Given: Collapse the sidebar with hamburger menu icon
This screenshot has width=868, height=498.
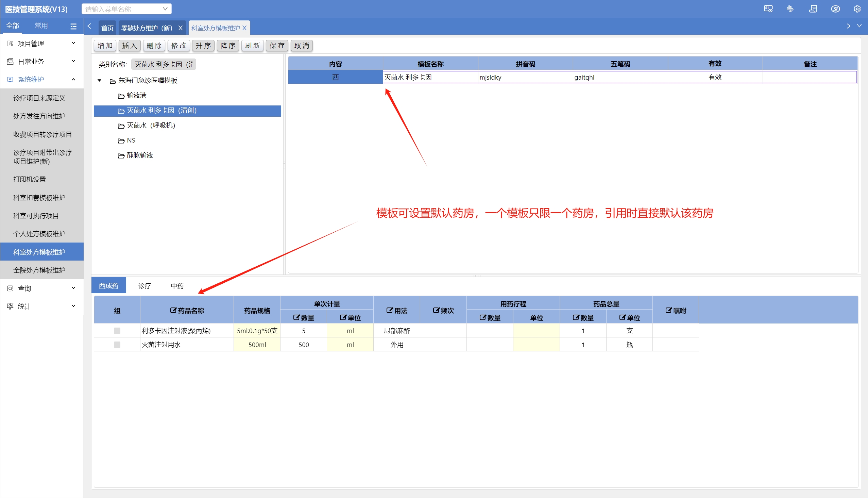Looking at the screenshot, I should [x=73, y=26].
